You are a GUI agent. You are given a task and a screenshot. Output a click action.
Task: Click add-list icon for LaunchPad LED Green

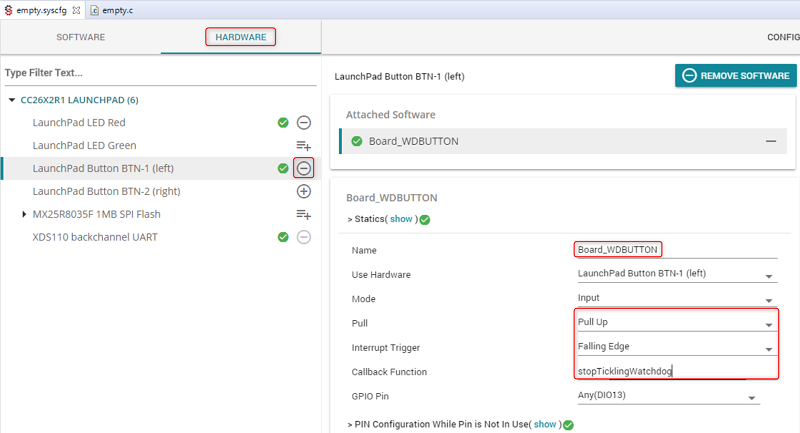(304, 146)
